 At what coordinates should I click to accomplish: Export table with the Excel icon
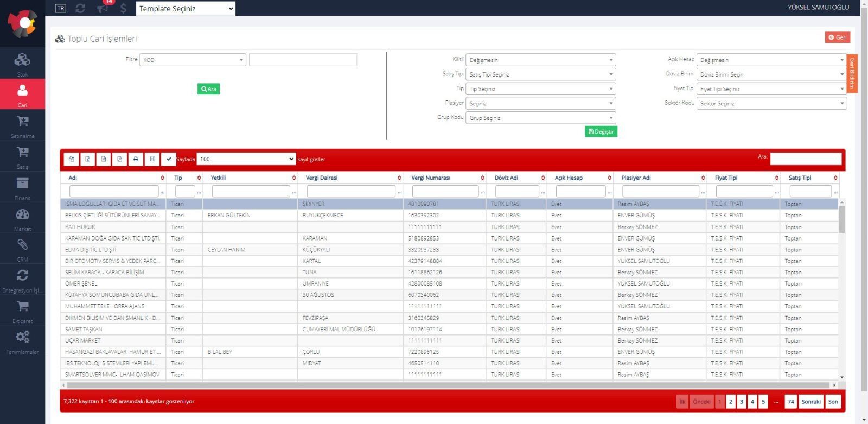(x=87, y=159)
